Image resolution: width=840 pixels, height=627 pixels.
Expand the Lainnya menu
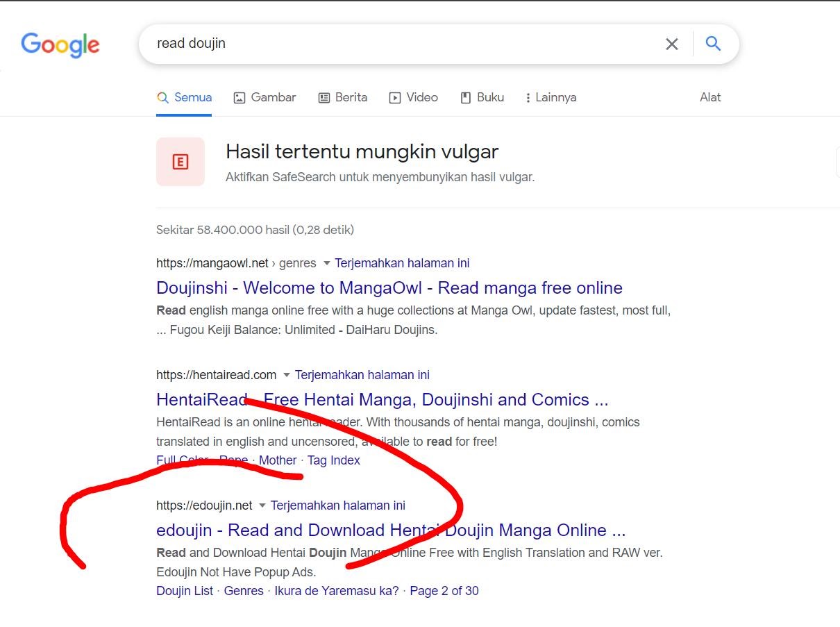[551, 97]
